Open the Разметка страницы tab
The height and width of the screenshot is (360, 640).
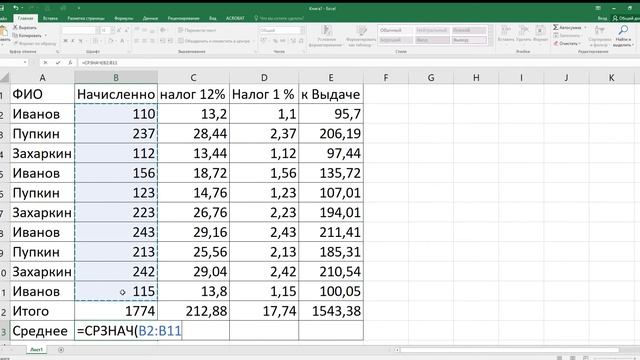pos(86,18)
